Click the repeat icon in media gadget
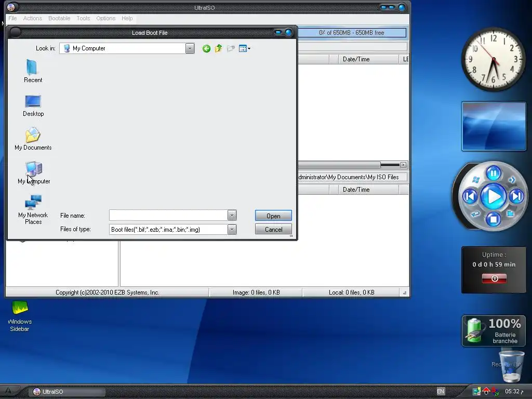This screenshot has height=399, width=532. pos(475,214)
